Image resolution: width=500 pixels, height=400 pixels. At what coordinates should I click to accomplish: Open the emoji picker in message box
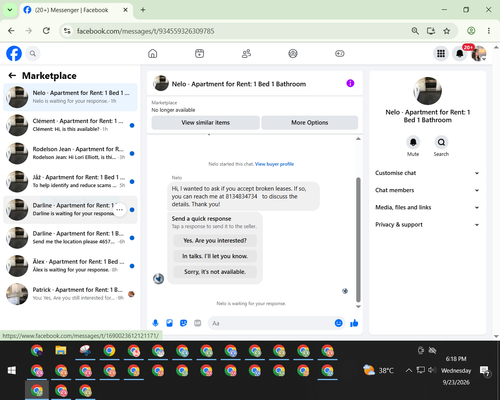(x=338, y=323)
